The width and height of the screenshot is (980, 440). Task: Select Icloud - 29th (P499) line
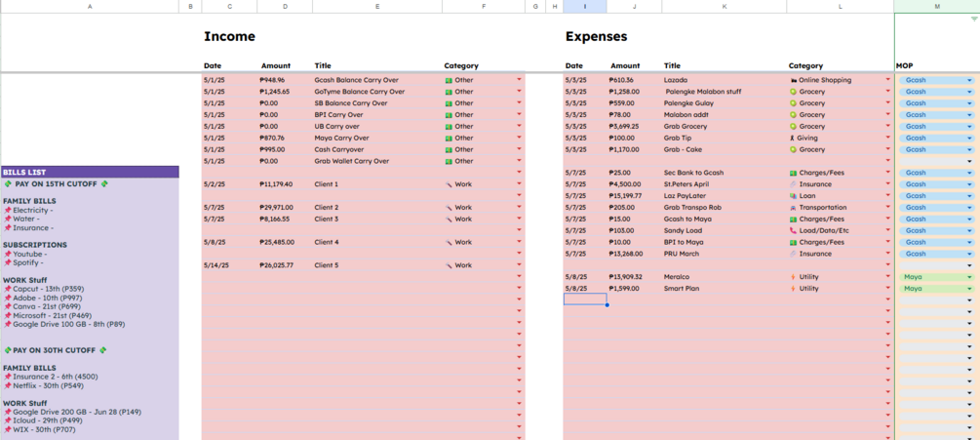click(41, 420)
